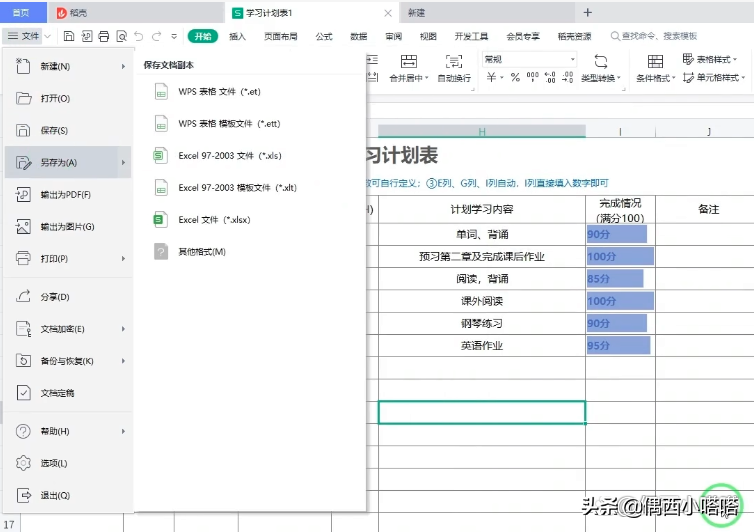This screenshot has width=754, height=532.
Task: Expand the 文件 menu dropdown arrow
Action: [x=48, y=36]
